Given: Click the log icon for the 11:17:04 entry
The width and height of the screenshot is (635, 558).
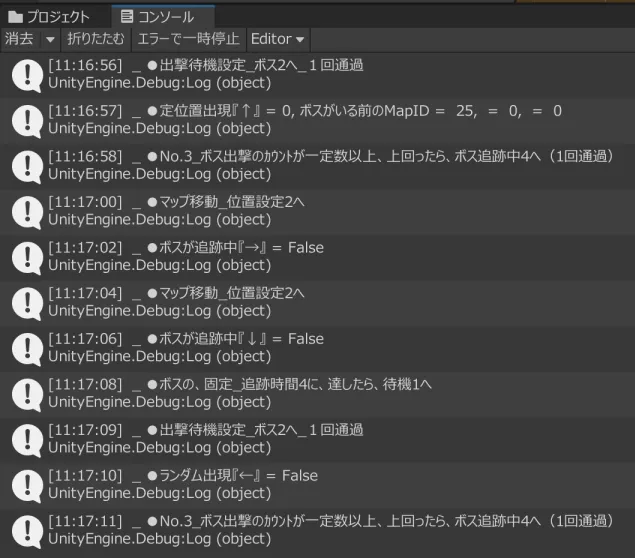Looking at the screenshot, I should [27, 303].
